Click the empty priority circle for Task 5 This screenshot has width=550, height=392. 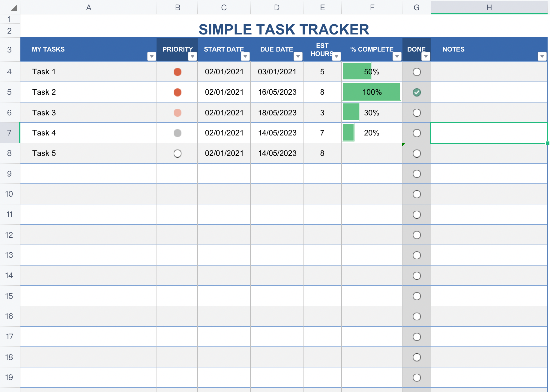point(178,153)
